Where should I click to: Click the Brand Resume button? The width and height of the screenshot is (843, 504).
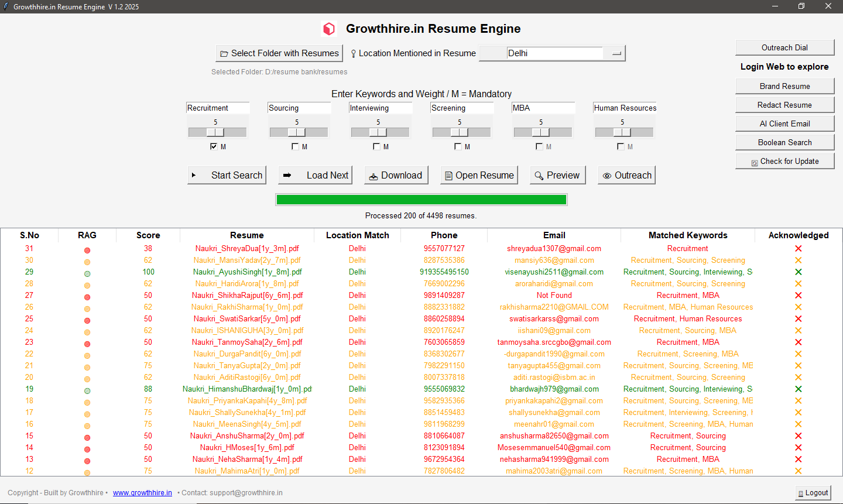pyautogui.click(x=784, y=86)
